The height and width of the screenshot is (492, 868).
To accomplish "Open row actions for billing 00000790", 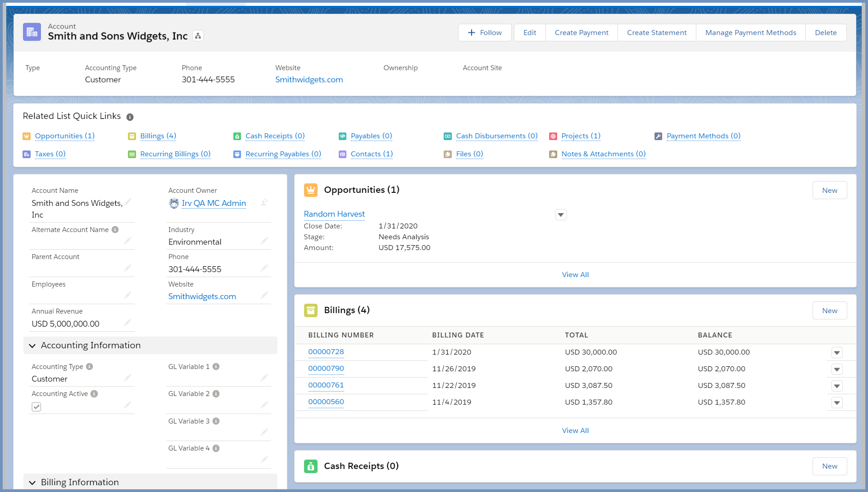I will click(837, 369).
